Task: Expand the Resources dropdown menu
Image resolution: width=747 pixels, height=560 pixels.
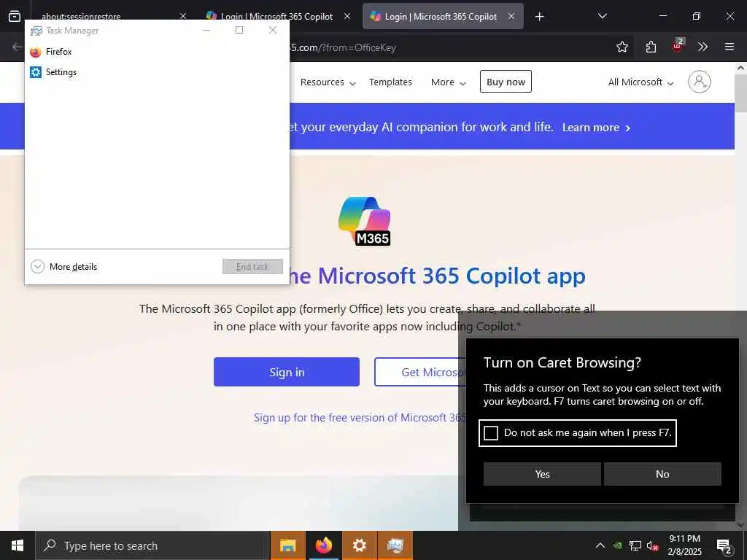Action: coord(328,82)
